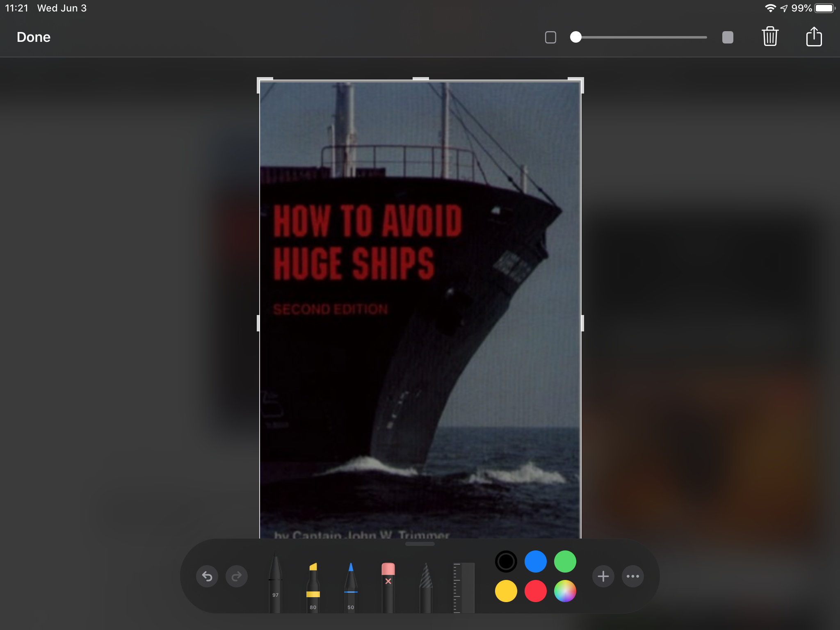Tap the 11:21 clock in status bar
840x630 pixels.
click(x=16, y=8)
